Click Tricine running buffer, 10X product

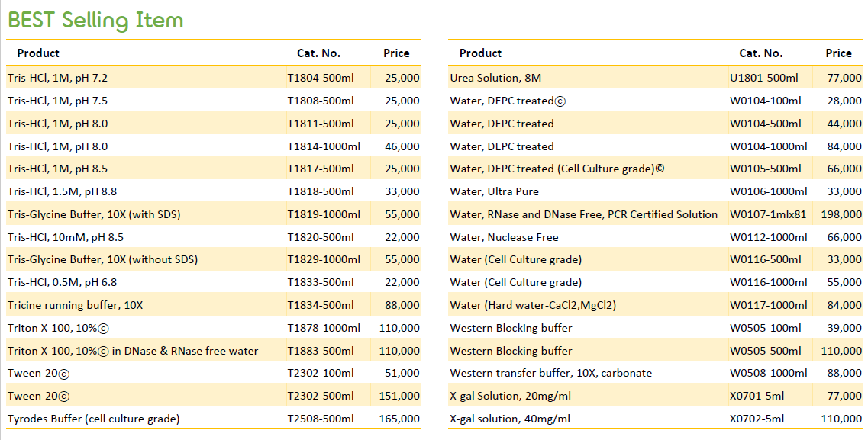(76, 305)
